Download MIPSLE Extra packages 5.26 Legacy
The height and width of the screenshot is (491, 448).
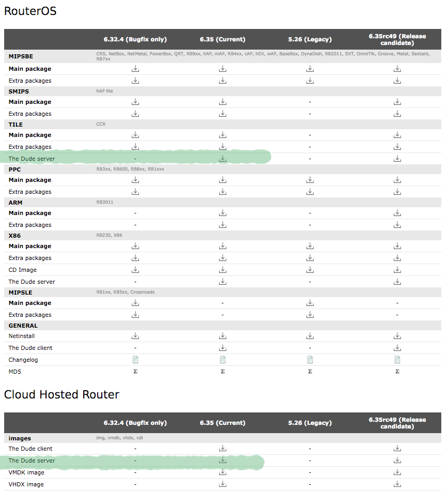coord(310,315)
